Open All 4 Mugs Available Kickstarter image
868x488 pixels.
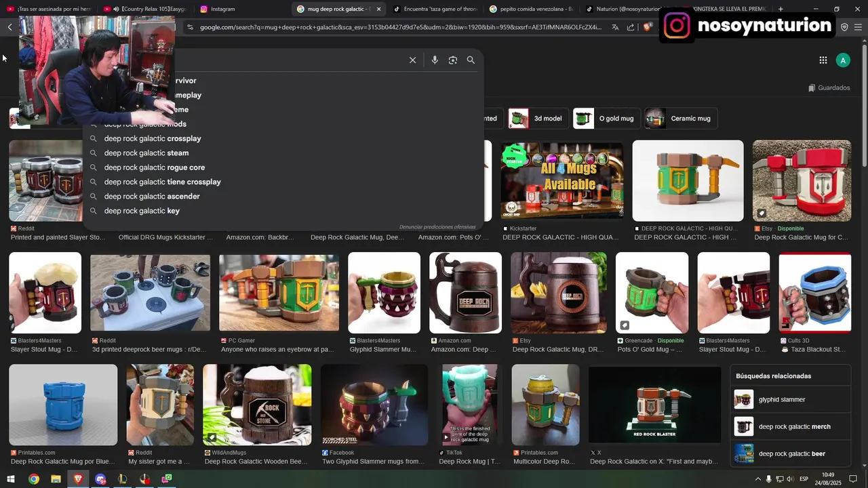561,181
